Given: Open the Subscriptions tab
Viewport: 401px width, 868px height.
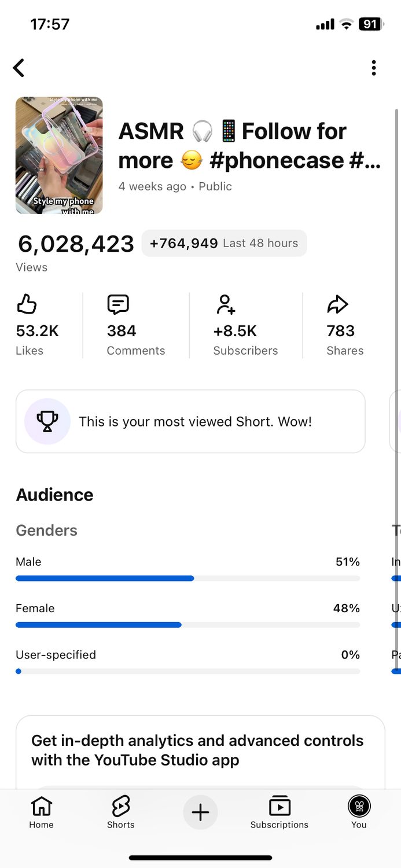Looking at the screenshot, I should point(279,812).
